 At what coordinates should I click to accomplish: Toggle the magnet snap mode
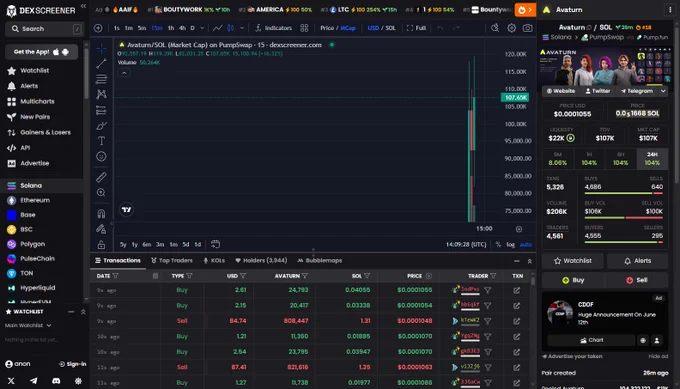[x=101, y=213]
